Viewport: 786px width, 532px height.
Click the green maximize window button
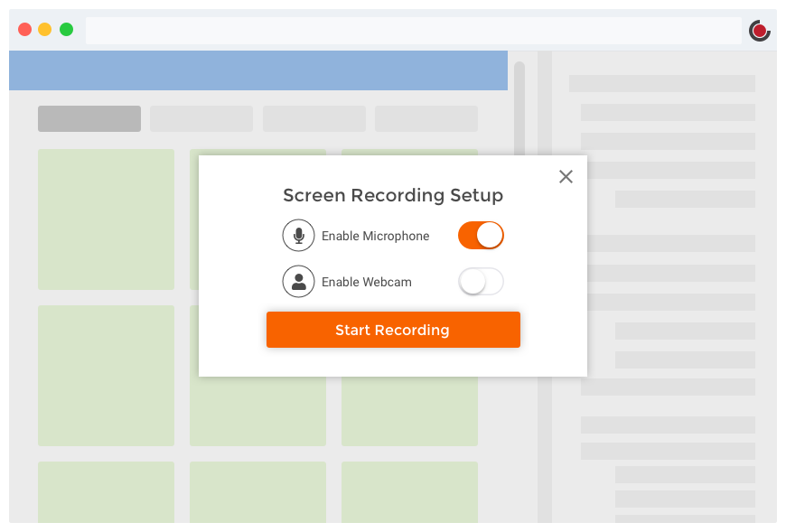point(66,30)
